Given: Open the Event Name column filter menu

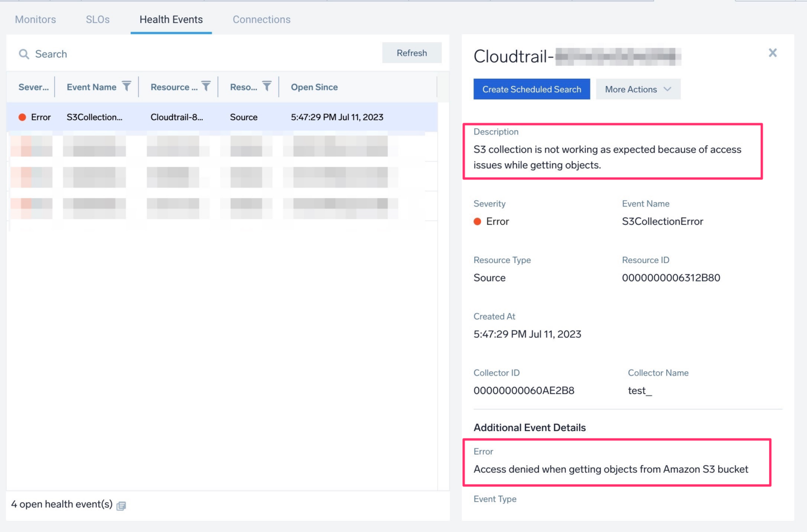Looking at the screenshot, I should pos(126,87).
